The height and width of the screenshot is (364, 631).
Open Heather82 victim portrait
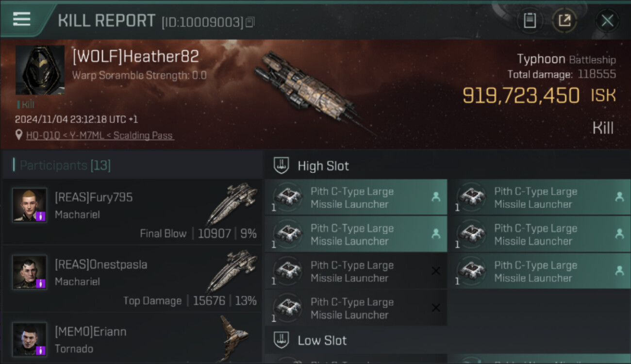tap(40, 70)
